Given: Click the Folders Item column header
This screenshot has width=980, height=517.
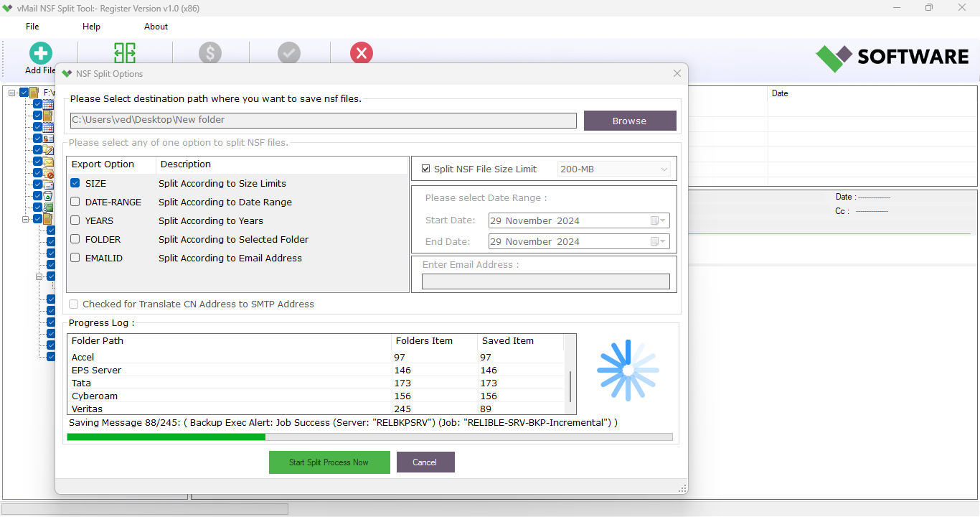Looking at the screenshot, I should pyautogui.click(x=435, y=341).
